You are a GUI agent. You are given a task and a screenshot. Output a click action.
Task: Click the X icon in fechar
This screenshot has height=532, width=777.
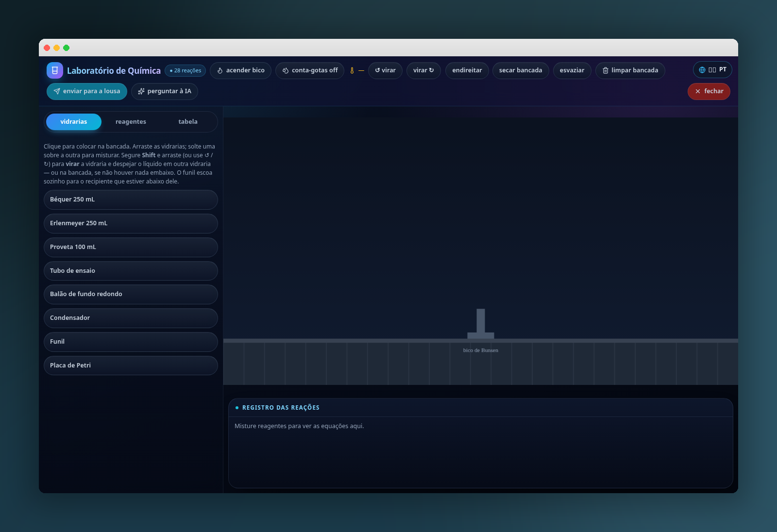(698, 91)
